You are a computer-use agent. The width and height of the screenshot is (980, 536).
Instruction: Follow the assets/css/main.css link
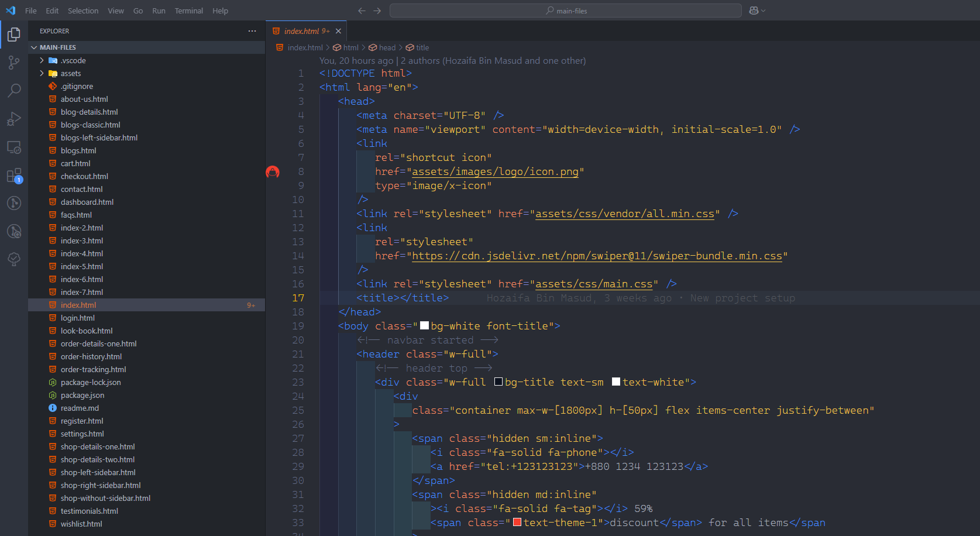point(593,284)
